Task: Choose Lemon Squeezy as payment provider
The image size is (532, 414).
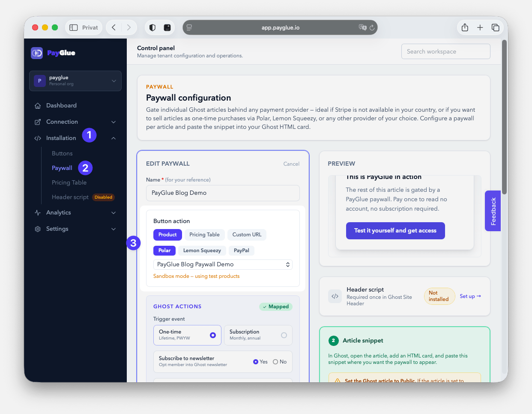Action: [x=202, y=250]
